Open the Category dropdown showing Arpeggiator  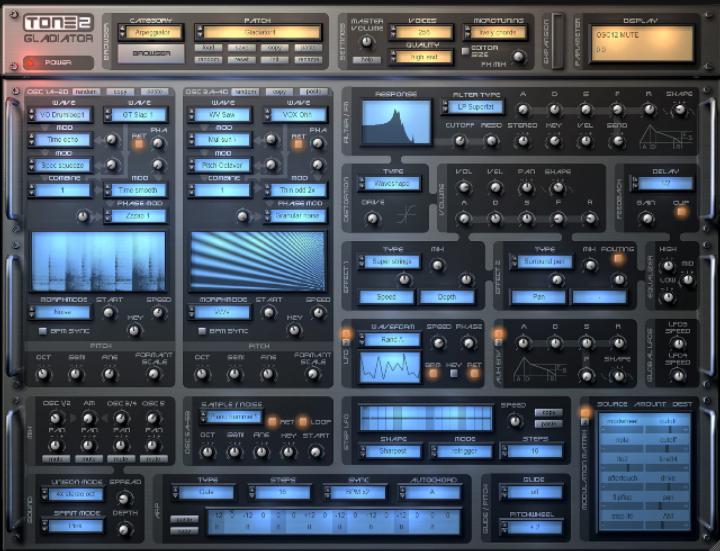[151, 33]
